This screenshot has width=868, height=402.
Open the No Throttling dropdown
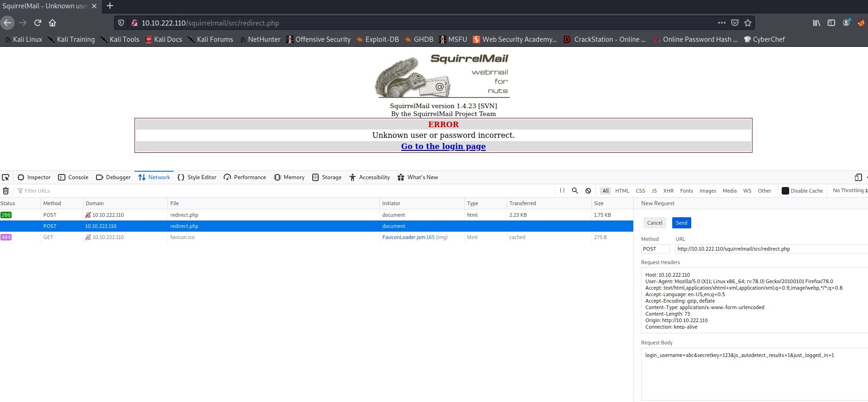(849, 191)
